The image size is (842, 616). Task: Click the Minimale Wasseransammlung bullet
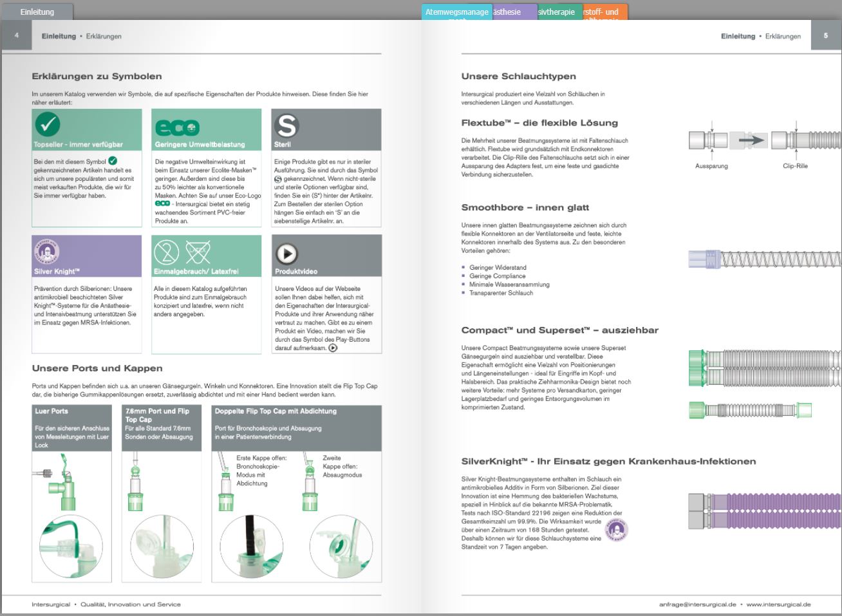(x=509, y=285)
